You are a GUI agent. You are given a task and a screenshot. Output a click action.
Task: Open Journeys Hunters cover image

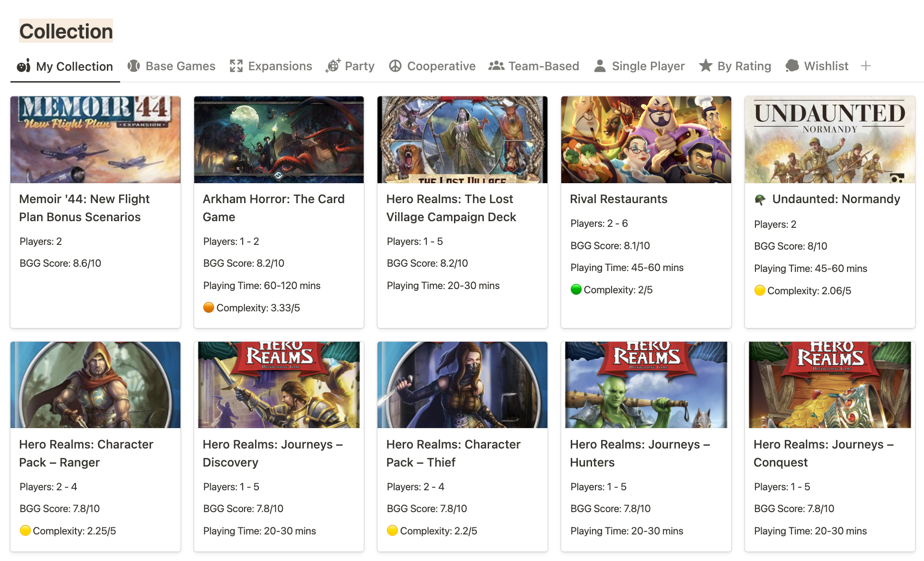point(646,385)
